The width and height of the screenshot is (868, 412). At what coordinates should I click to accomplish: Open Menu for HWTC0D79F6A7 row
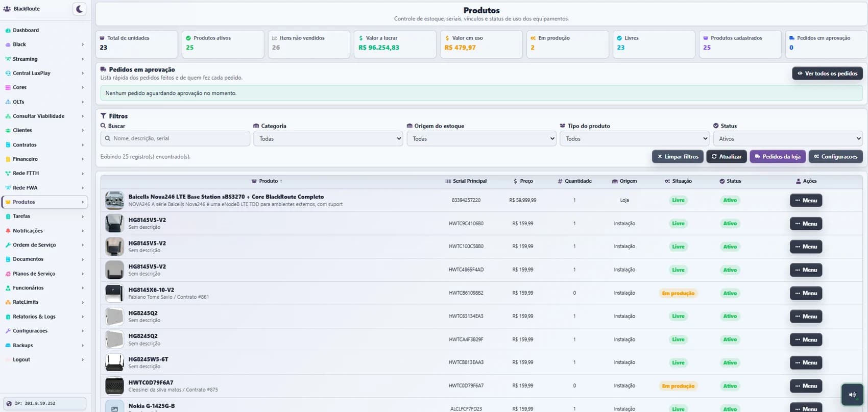pyautogui.click(x=806, y=386)
